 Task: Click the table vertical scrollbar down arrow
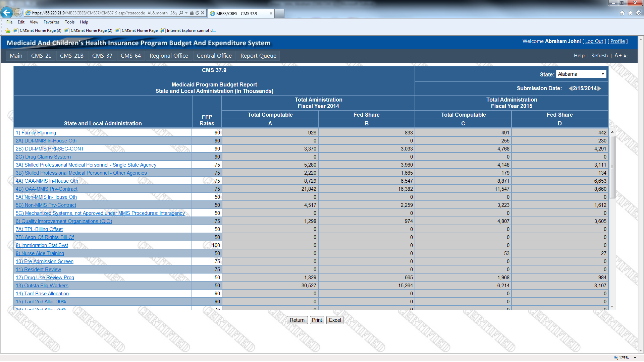(x=612, y=306)
